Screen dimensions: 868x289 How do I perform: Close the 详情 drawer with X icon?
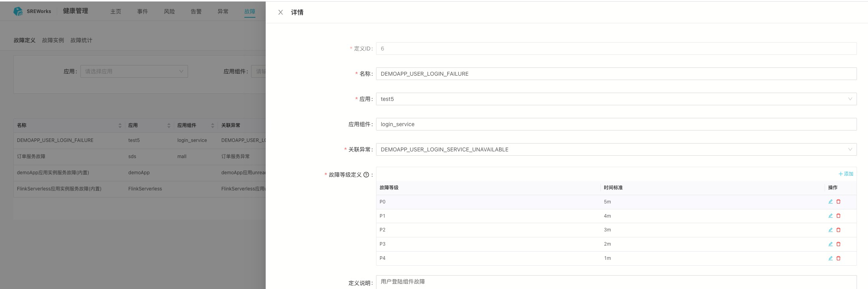(280, 12)
